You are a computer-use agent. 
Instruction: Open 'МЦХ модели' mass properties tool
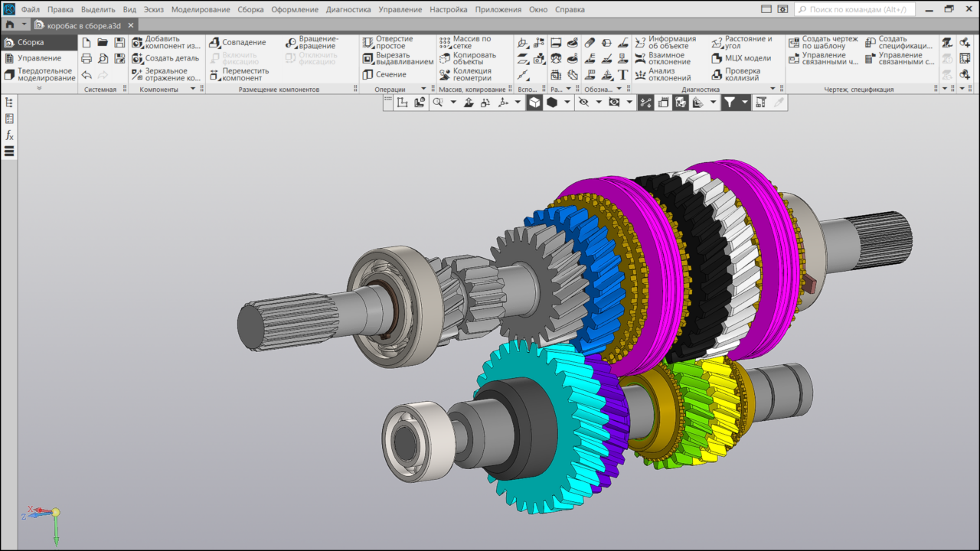741,58
